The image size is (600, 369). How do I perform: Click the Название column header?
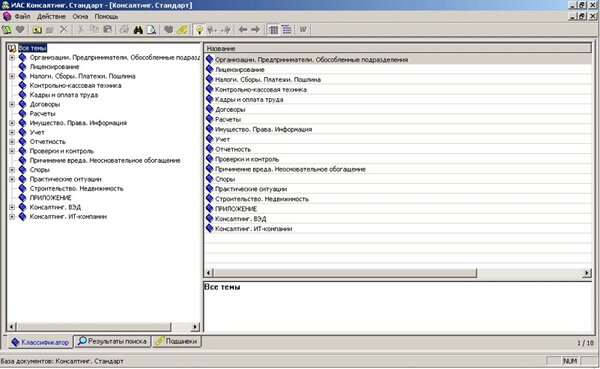pos(398,49)
